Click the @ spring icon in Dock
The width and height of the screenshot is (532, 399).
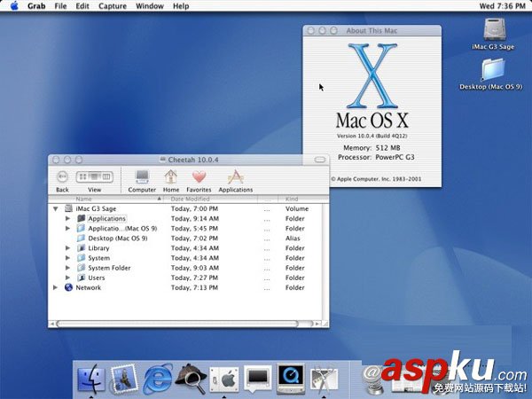coord(373,379)
